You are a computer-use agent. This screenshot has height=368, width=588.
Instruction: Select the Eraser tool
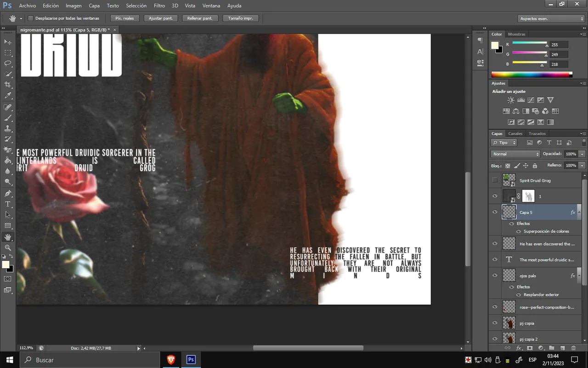click(x=8, y=150)
